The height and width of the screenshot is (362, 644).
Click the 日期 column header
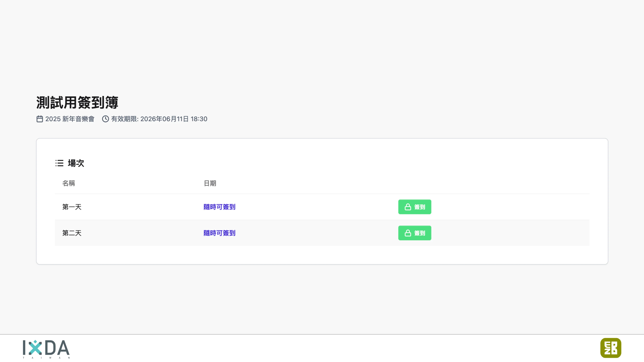coord(210,183)
